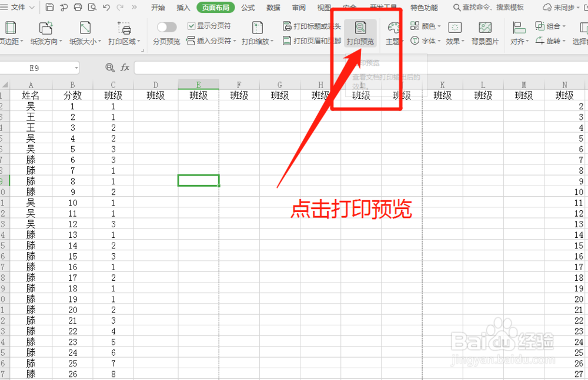Select the 页面布局 tab

click(216, 8)
